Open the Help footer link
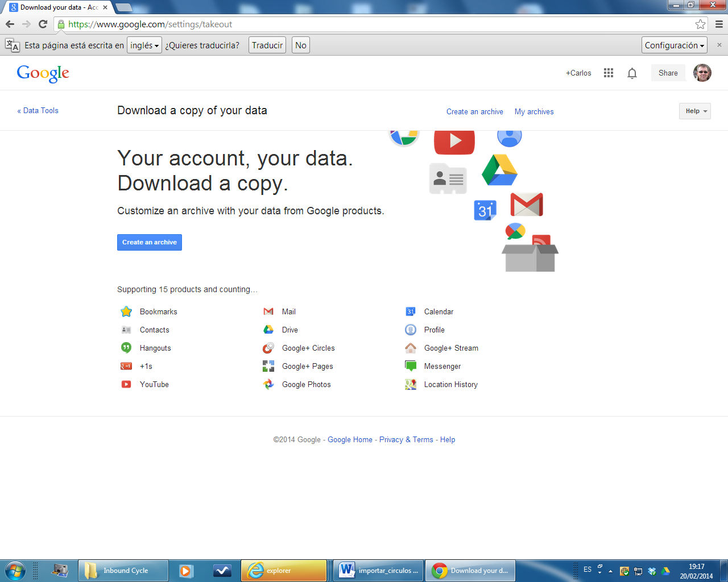 (448, 440)
